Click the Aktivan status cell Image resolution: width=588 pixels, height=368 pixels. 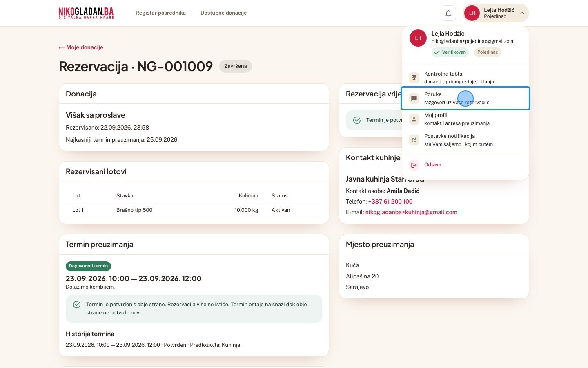click(281, 210)
